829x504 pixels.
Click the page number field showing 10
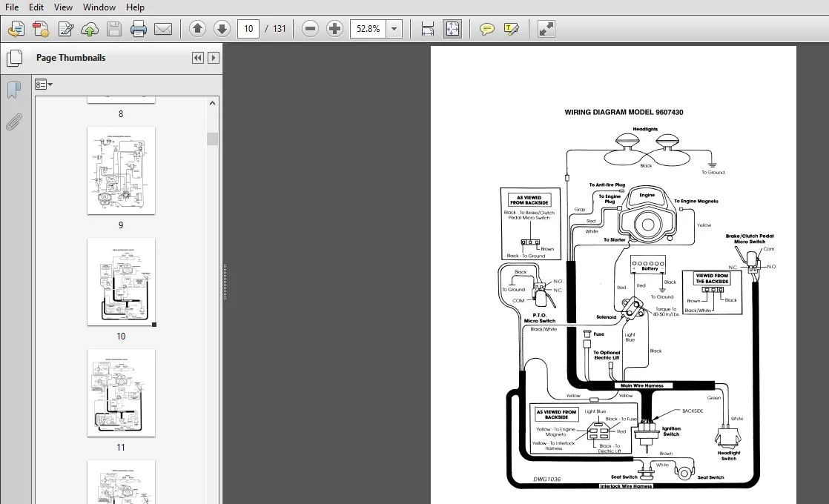pos(248,28)
